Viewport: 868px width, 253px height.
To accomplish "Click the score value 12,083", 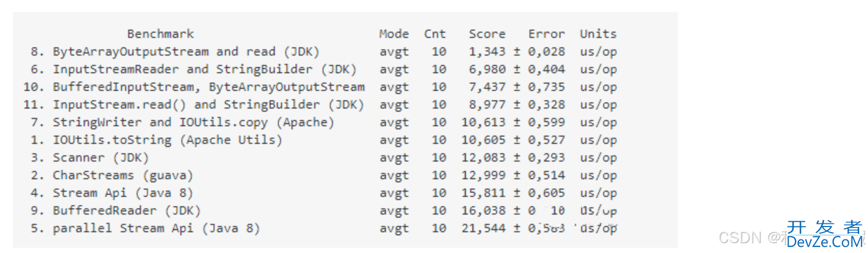I will (x=484, y=158).
